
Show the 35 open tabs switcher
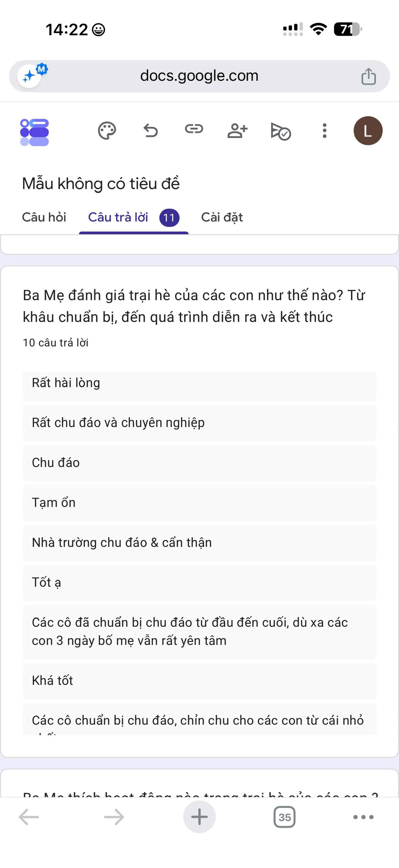tap(285, 817)
